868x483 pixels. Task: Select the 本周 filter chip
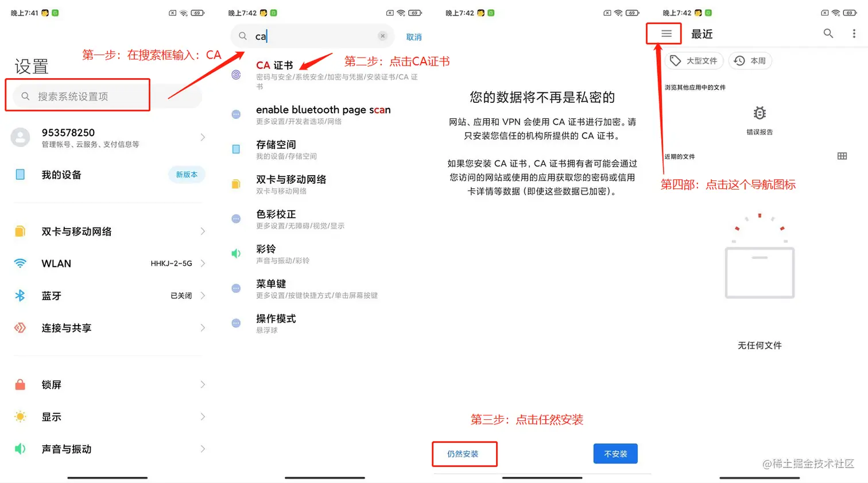click(x=750, y=60)
